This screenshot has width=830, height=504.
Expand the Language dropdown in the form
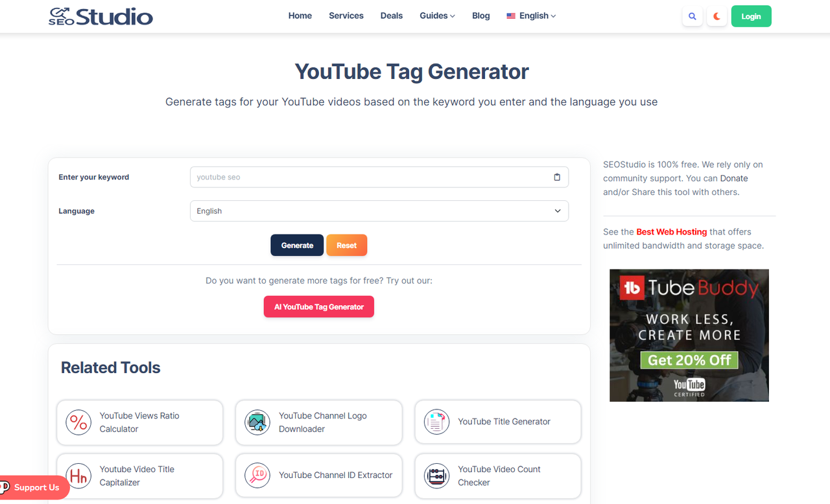pyautogui.click(x=379, y=211)
